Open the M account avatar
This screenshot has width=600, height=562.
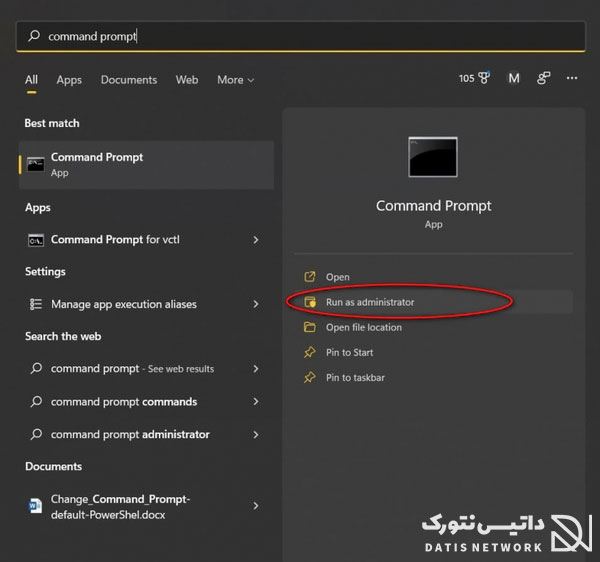(x=514, y=78)
